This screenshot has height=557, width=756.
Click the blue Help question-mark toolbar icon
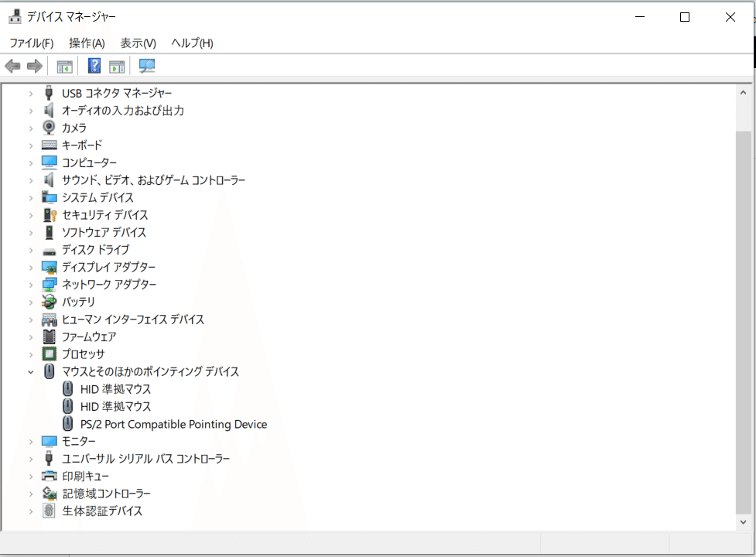[x=94, y=66]
